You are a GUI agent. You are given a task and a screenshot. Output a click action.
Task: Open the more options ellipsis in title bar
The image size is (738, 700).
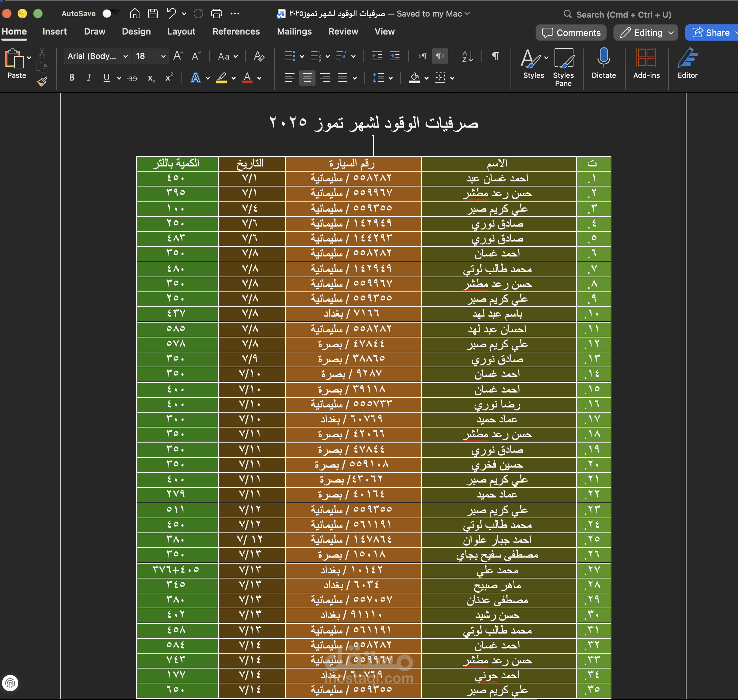coord(235,14)
